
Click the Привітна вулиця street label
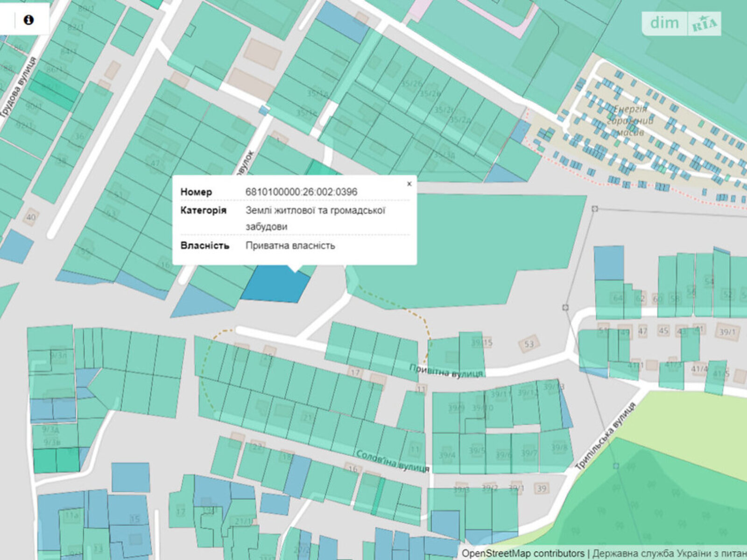pyautogui.click(x=446, y=371)
